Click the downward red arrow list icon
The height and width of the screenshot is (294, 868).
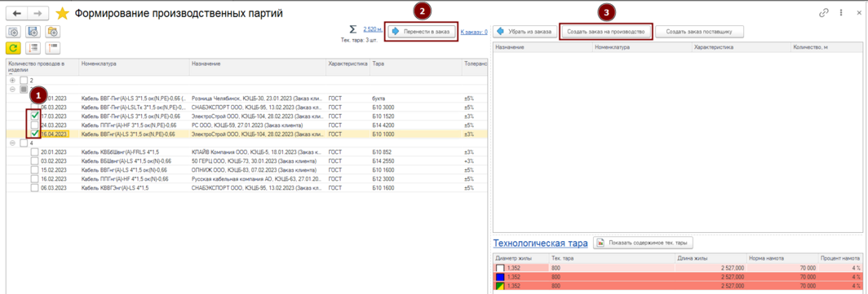pyautogui.click(x=33, y=47)
